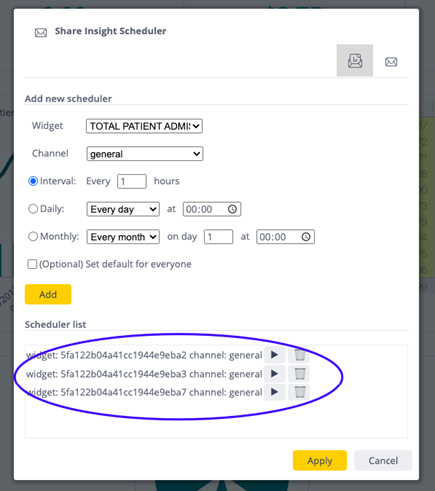
Task: Run scheduler for widget ending eba3
Action: click(274, 374)
